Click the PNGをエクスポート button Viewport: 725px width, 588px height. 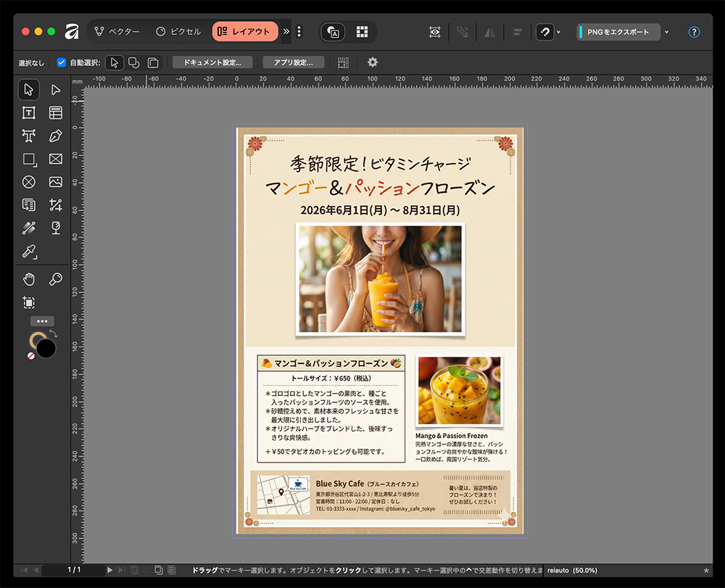pyautogui.click(x=618, y=32)
